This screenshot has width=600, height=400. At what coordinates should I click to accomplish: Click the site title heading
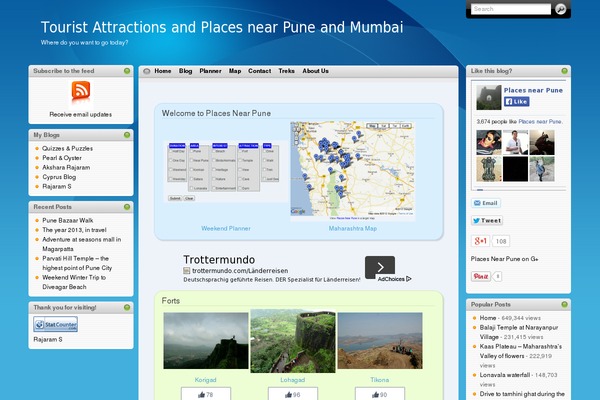point(222,27)
